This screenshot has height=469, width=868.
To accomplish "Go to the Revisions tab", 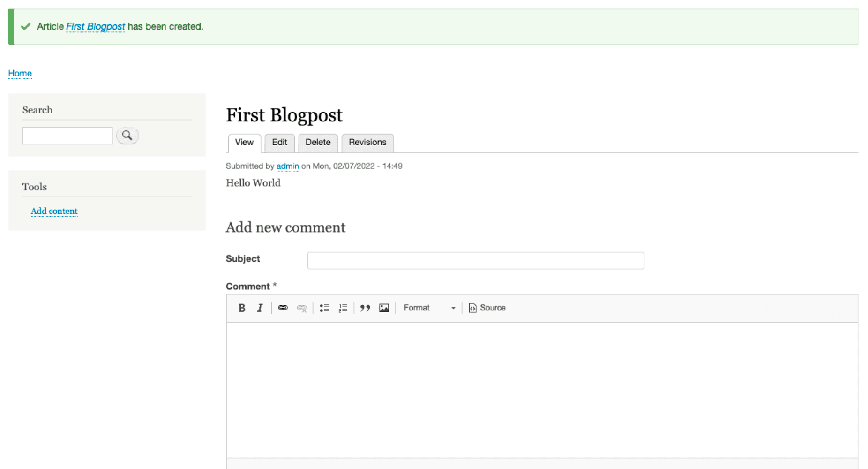I will coord(367,143).
